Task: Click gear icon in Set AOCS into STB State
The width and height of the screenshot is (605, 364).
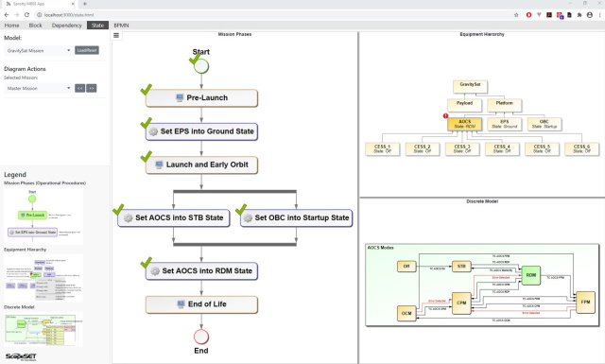Action: [x=129, y=217]
